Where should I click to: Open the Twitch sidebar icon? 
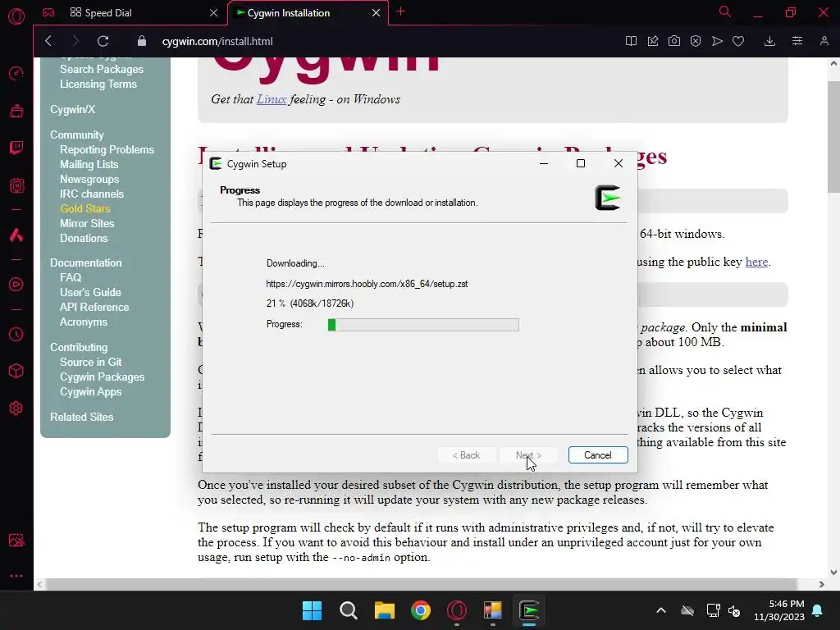click(16, 148)
